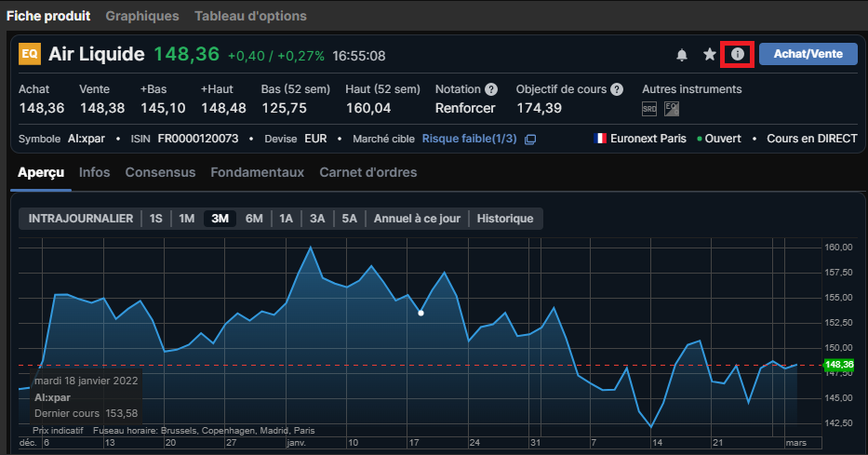This screenshot has width=868, height=455.
Task: Open help for Objectif de cours
Action: click(x=617, y=89)
